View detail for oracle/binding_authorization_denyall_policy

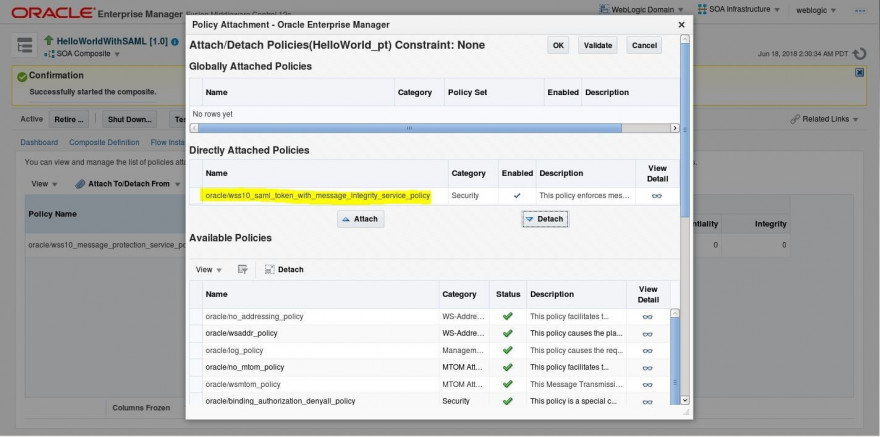click(x=648, y=402)
